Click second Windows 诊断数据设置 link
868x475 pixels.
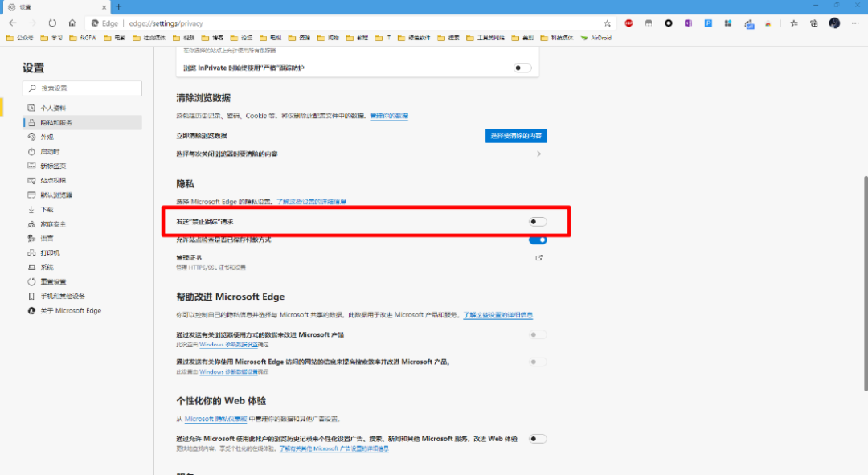[x=228, y=371]
